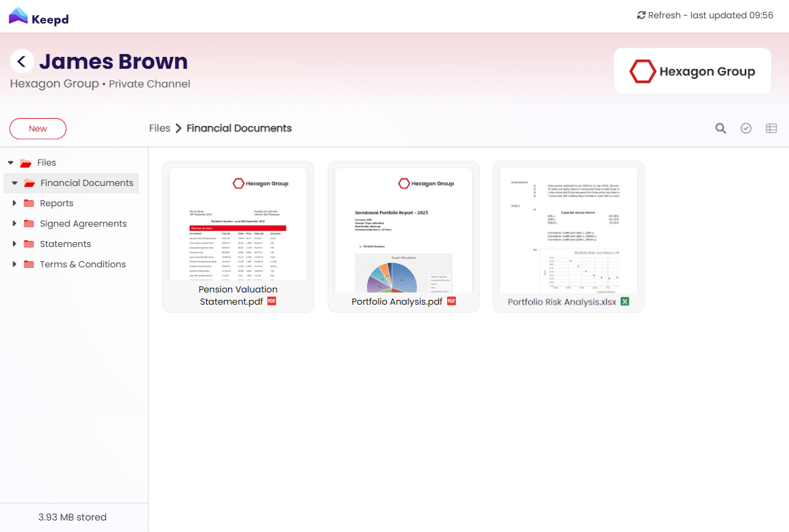Screen dimensions: 789x532
Task: Select Financial Documents in the tree
Action: click(87, 183)
